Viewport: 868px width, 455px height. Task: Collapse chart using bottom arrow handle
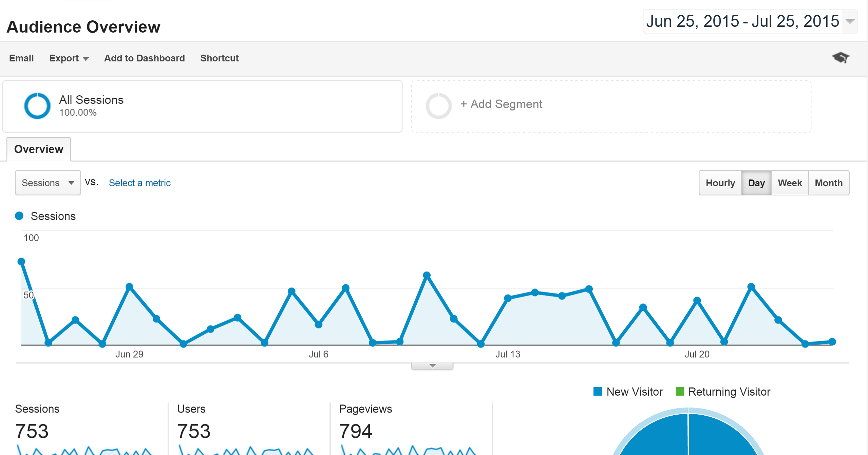click(x=432, y=366)
